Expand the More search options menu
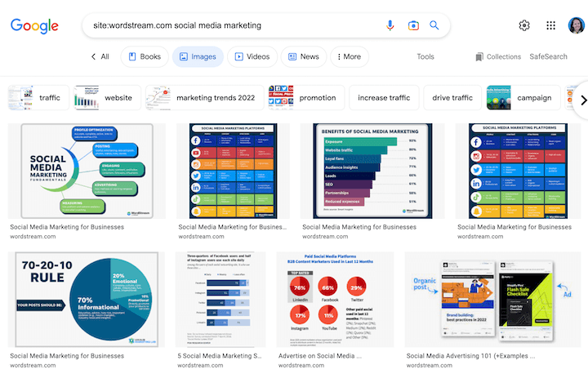This screenshot has height=374, width=588. tap(350, 56)
